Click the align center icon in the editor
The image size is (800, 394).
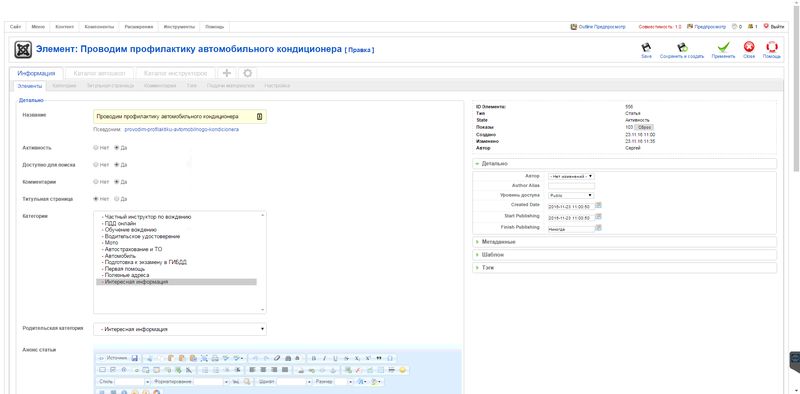click(263, 370)
